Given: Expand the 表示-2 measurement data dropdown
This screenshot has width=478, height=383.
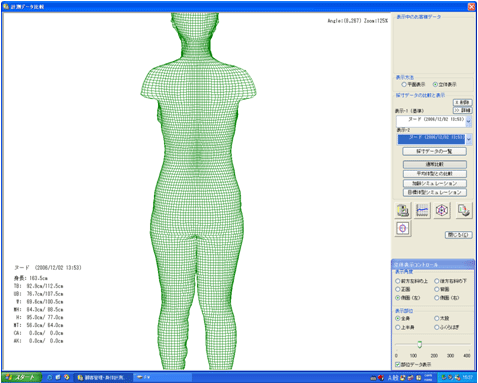Looking at the screenshot, I should coord(469,139).
